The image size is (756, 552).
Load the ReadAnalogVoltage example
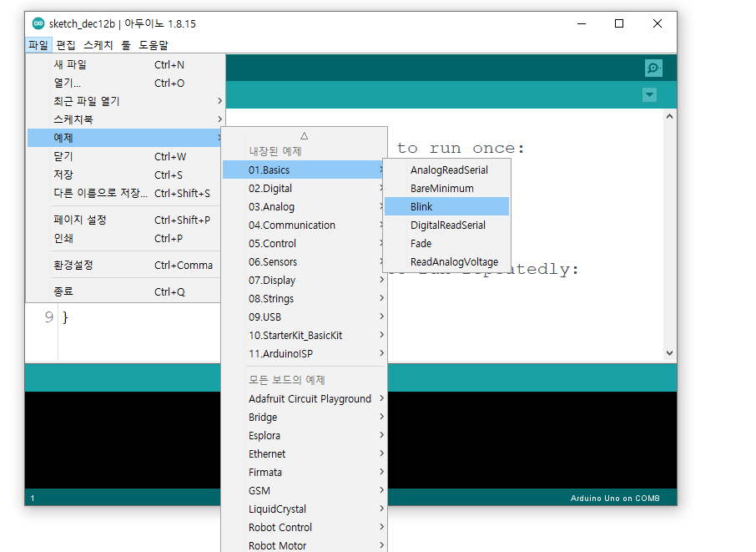pos(446,261)
